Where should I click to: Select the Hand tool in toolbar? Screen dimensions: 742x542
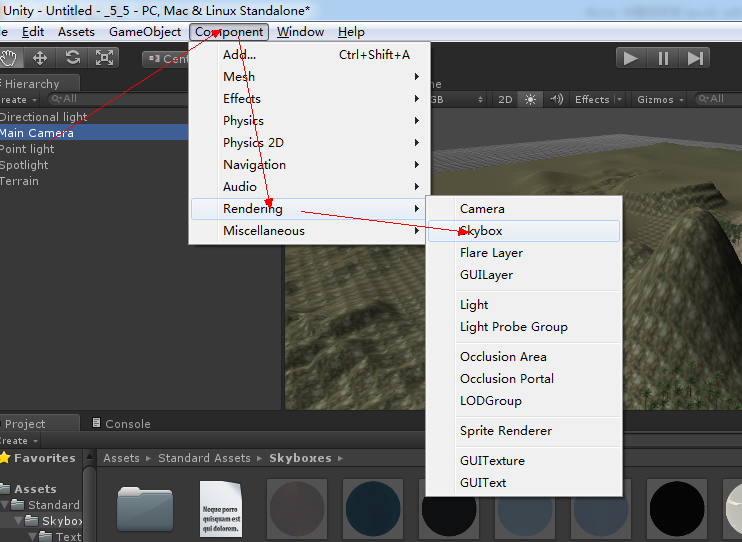[9, 58]
